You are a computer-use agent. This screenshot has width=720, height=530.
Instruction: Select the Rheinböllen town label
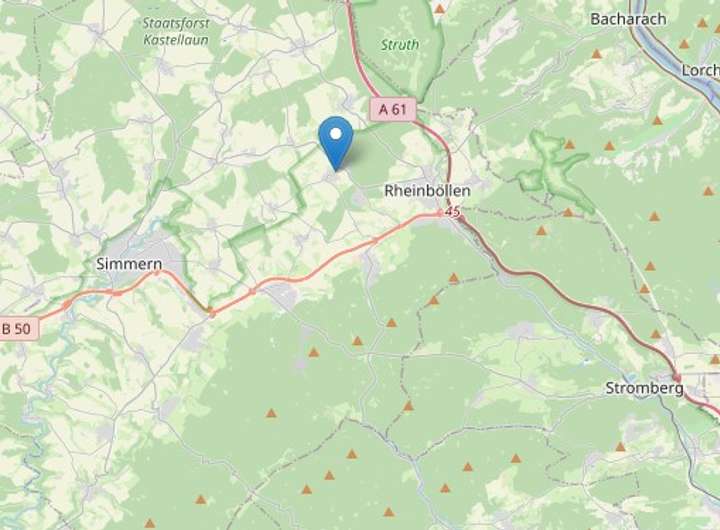(427, 191)
